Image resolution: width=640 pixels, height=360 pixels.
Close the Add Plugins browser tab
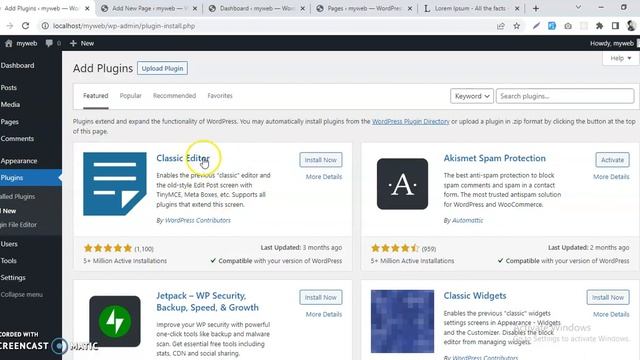87,8
